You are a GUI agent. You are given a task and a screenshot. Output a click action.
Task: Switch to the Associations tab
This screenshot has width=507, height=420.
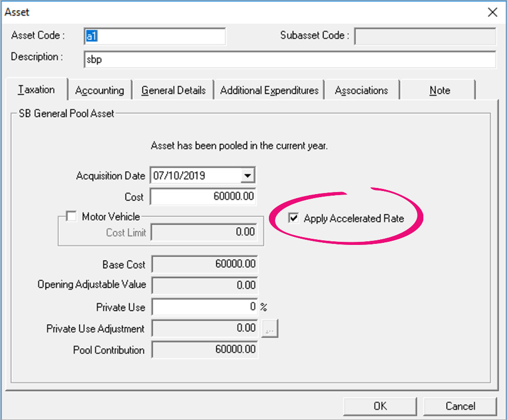361,91
